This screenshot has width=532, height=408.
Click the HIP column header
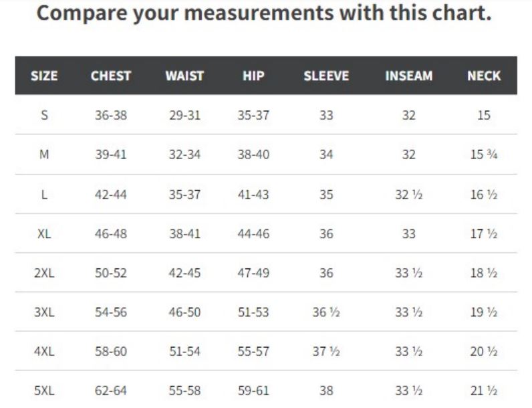(253, 76)
